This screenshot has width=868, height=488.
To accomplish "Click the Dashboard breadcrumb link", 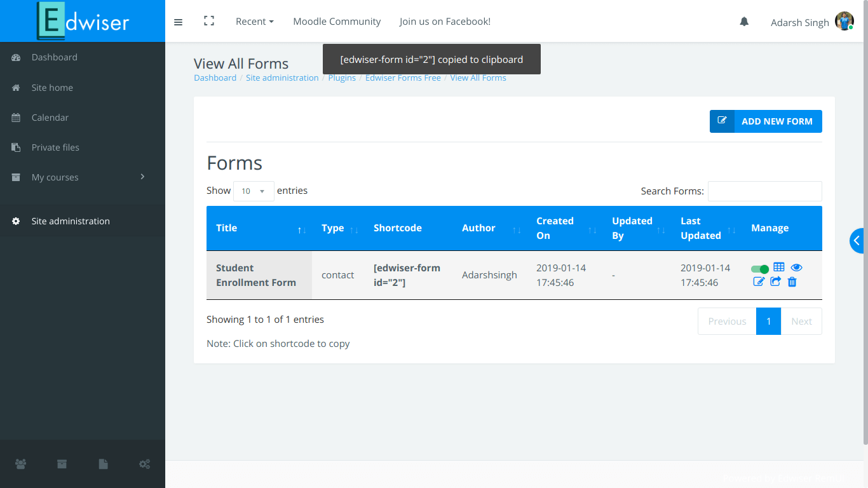I will (x=215, y=78).
